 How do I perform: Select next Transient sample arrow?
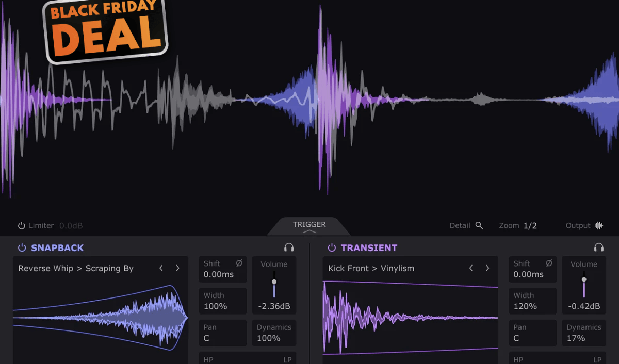487,268
